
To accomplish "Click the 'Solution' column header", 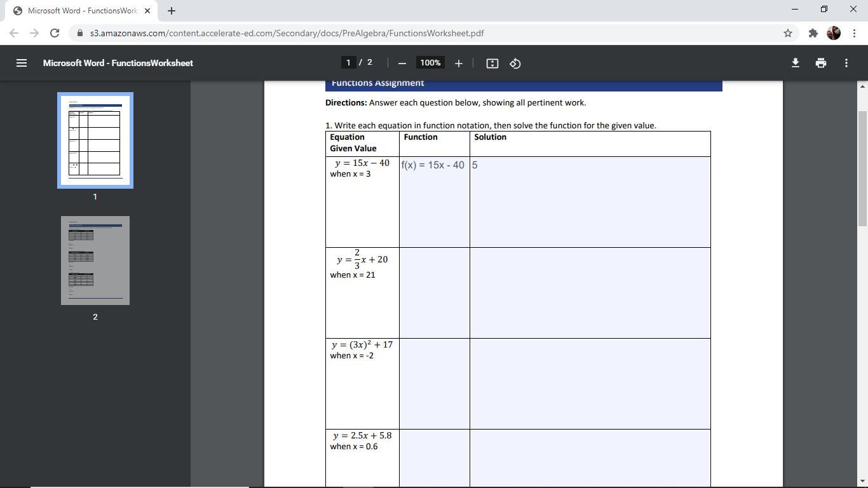I will coord(490,137).
